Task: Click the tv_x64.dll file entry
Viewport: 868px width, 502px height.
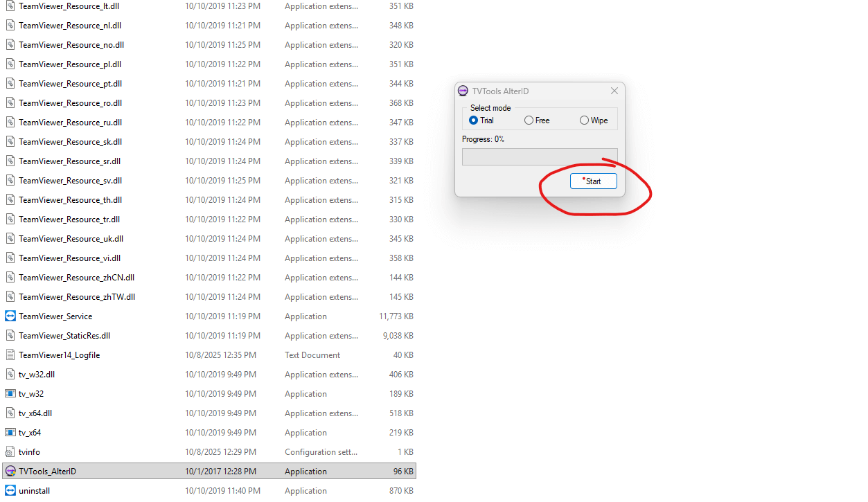Action: click(x=35, y=413)
